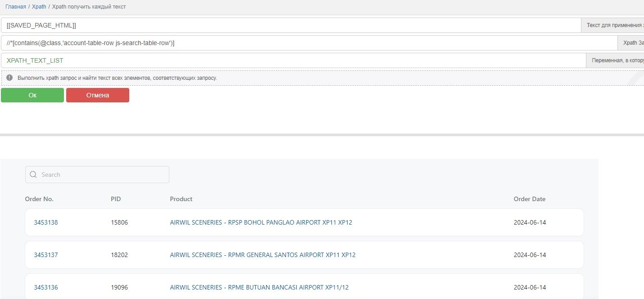Viewport: 644px width, 299px height.
Task: Click the Order Date column header
Action: click(x=529, y=199)
